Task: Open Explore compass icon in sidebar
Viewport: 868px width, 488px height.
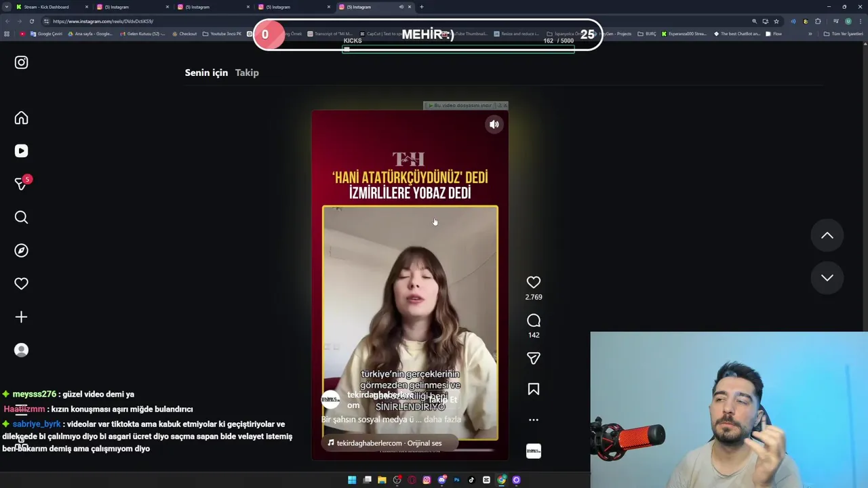Action: tap(21, 251)
